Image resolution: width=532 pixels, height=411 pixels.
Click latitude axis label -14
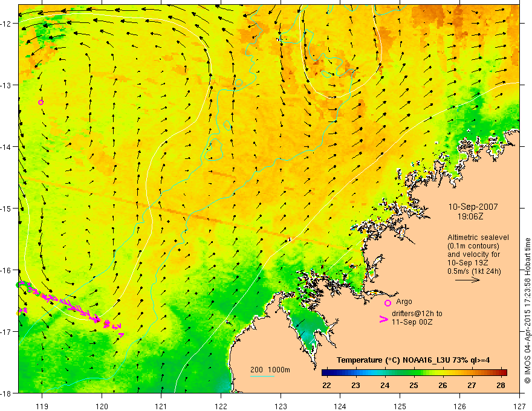6,147
